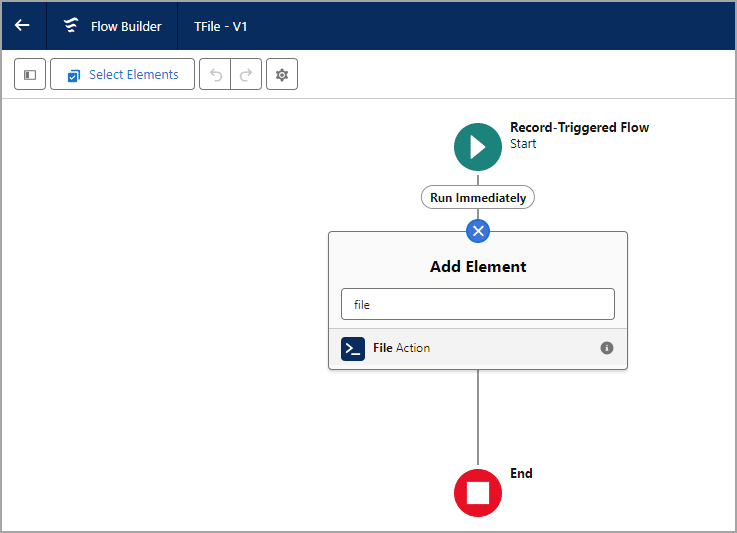Select the File Action result
Screen dimensions: 737x533
[478, 348]
